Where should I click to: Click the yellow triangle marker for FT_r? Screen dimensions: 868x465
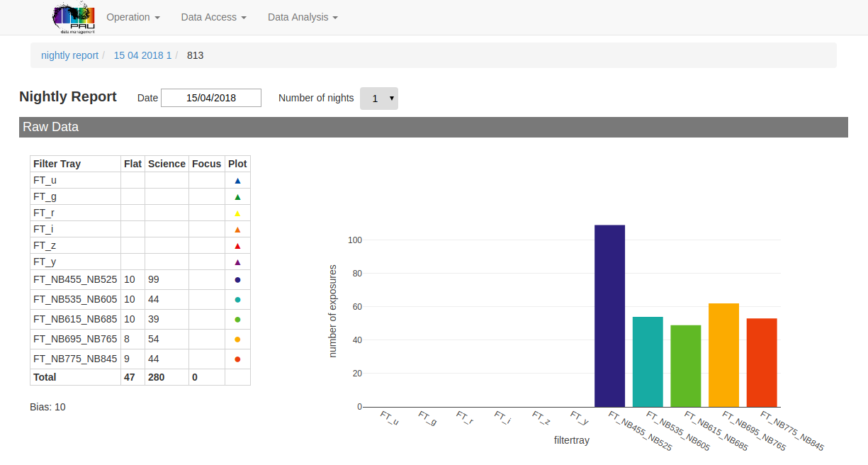[237, 213]
